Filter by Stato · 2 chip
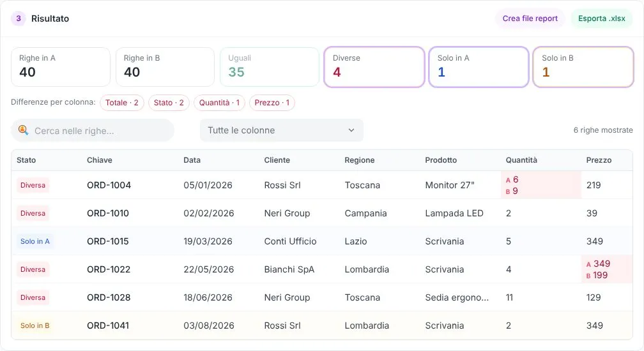This screenshot has width=644, height=351. coord(169,103)
